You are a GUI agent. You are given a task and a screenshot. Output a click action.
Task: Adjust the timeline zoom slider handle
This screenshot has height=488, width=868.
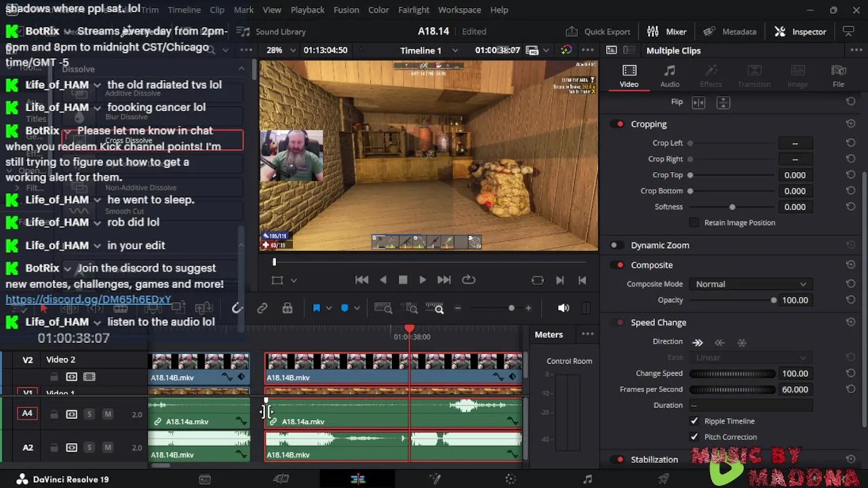511,308
